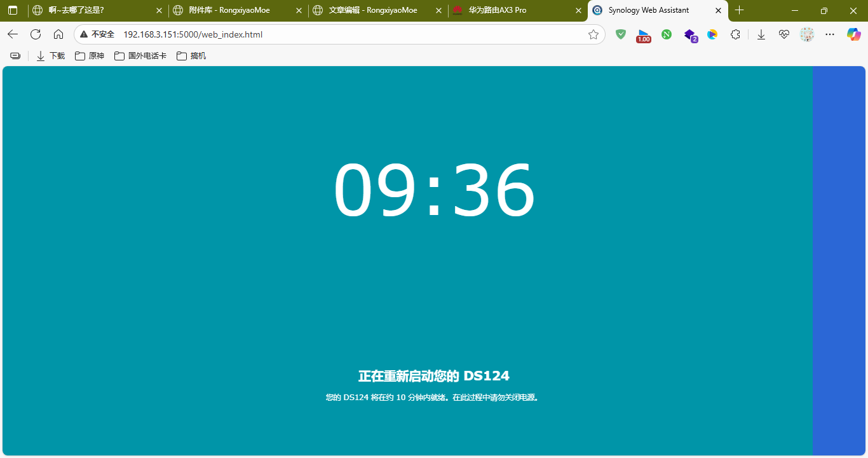The height and width of the screenshot is (458, 868).
Task: Open the tab actions menu icon
Action: (13, 10)
